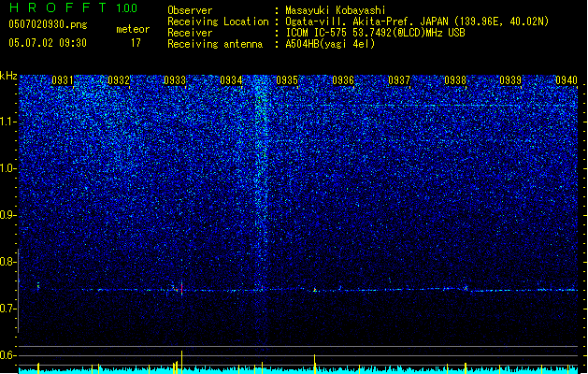588x374 pixels.
Task: Click the 0.9 kHz frequency axis label
Action: (x=7, y=215)
